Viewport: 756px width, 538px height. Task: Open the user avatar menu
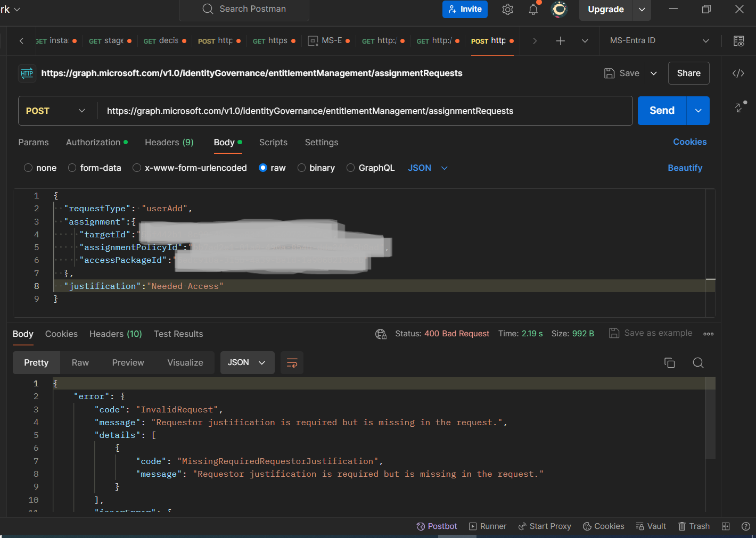click(x=559, y=10)
